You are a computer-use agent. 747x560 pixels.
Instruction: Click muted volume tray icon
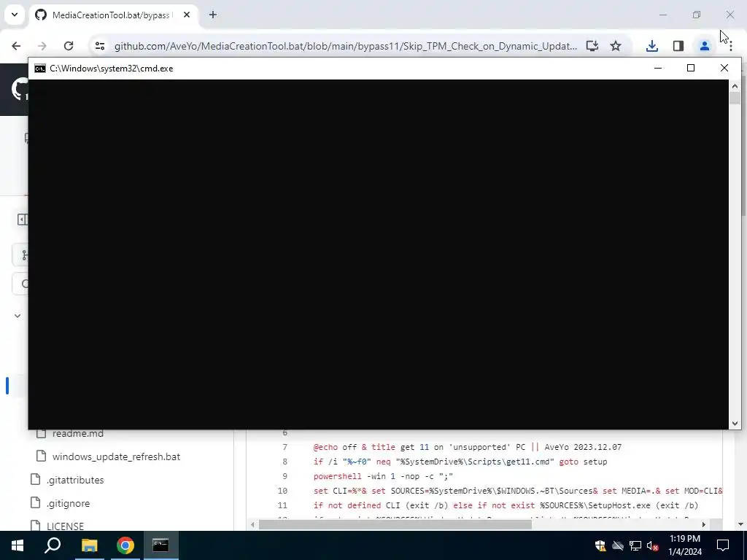coord(653,545)
